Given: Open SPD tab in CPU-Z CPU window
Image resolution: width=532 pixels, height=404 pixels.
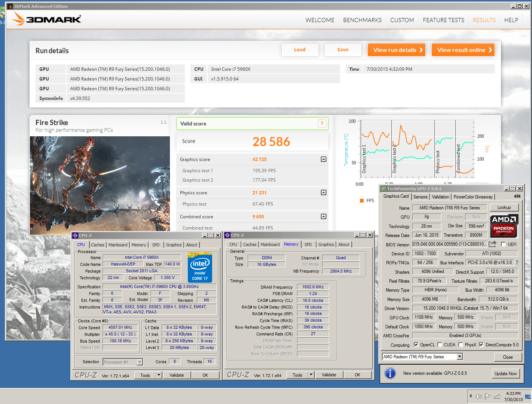Looking at the screenshot, I should coord(156,245).
